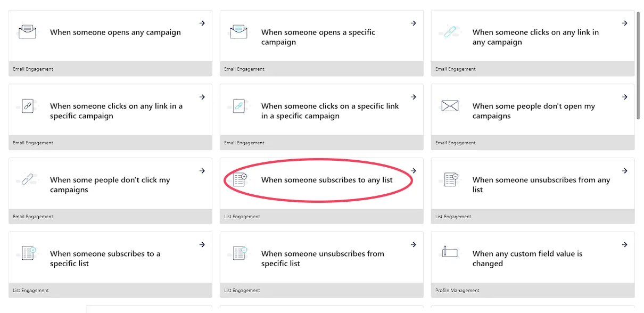
Task: Click the icon for 'clicks on a specific link in a specific campaign'
Action: (238, 106)
